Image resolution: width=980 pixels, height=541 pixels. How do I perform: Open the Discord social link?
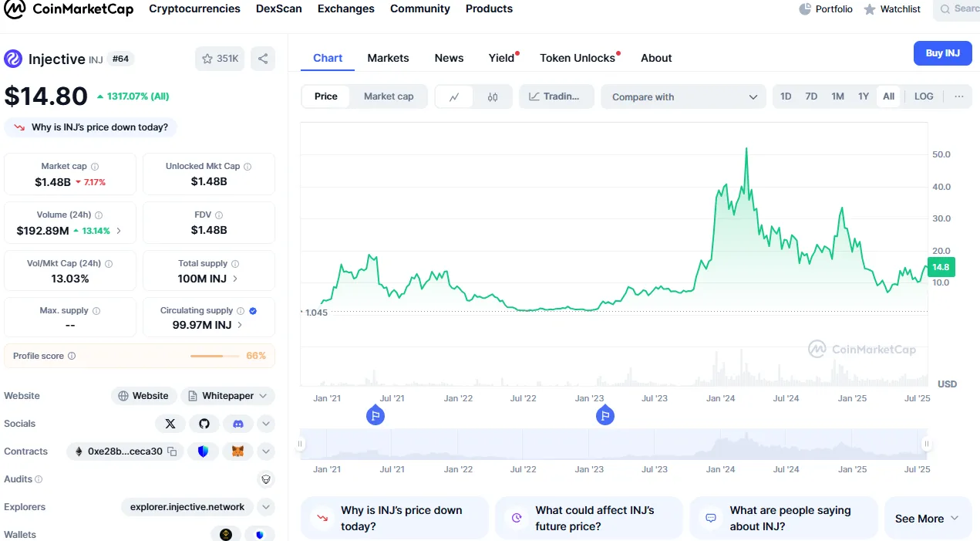[238, 424]
